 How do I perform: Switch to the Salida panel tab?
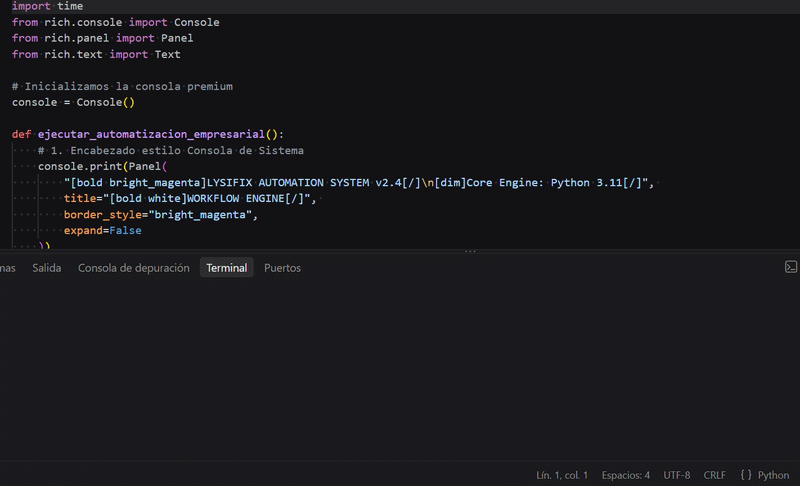coord(46,268)
